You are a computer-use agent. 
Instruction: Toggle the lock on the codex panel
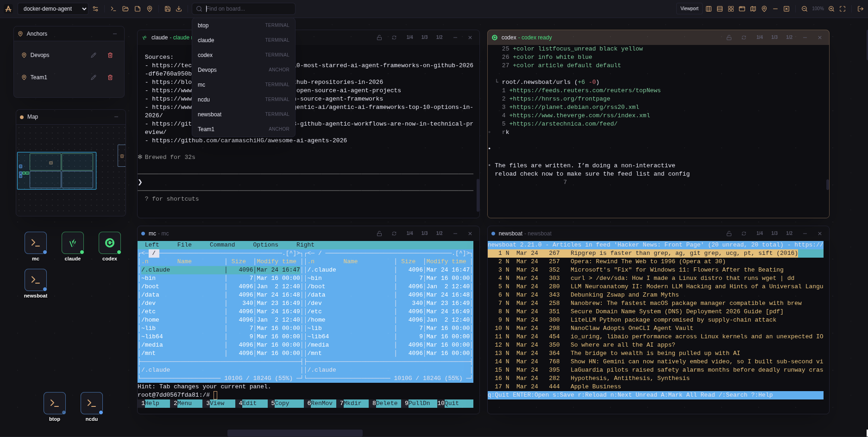pos(729,38)
